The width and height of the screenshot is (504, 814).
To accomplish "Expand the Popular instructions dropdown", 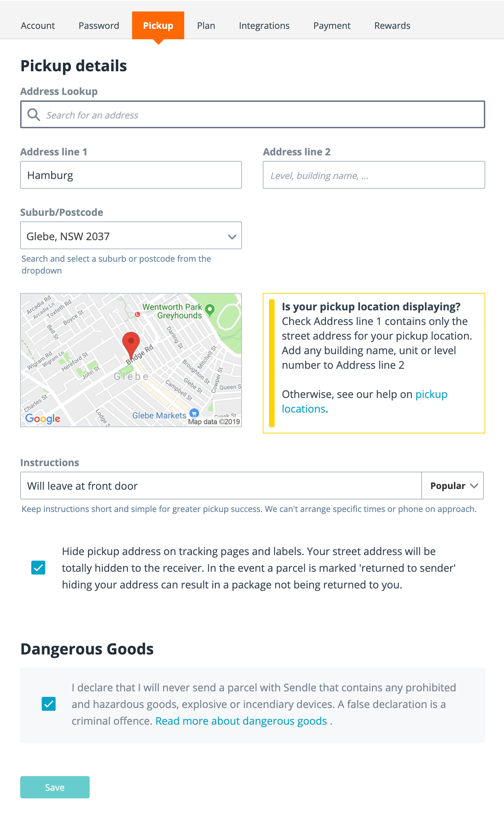I will (452, 486).
